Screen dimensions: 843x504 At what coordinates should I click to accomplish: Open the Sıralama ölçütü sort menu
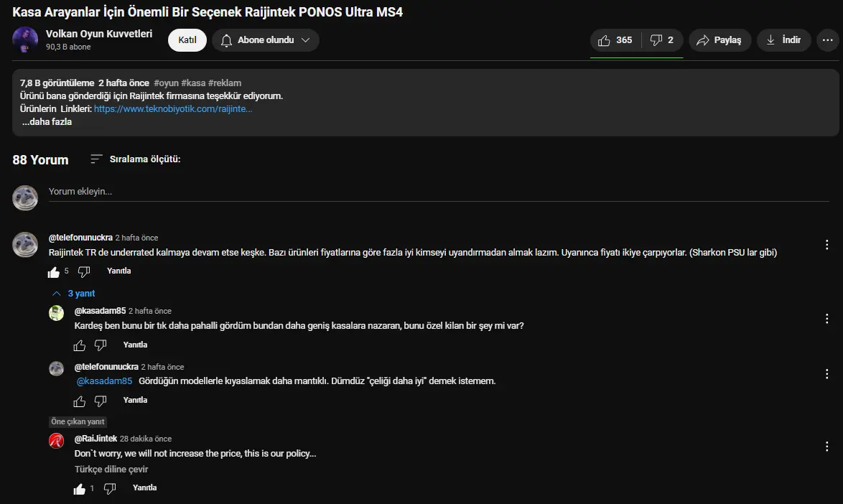[136, 159]
